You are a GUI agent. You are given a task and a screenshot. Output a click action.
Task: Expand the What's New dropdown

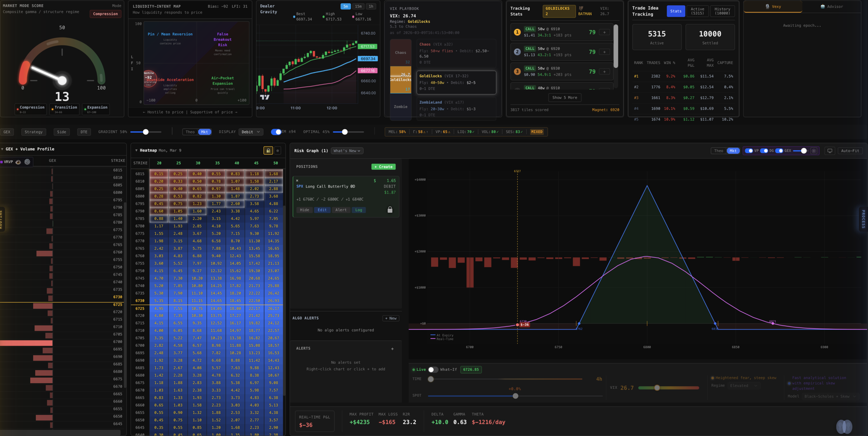347,151
